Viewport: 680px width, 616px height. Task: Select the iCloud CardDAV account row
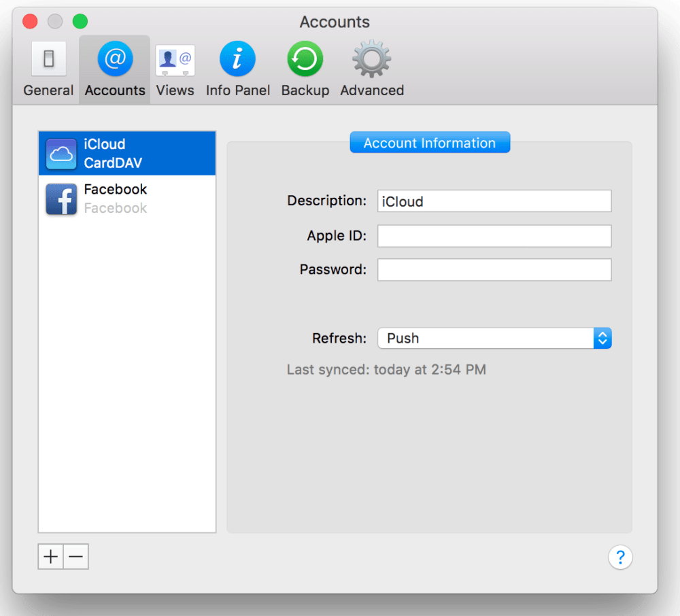coord(127,154)
